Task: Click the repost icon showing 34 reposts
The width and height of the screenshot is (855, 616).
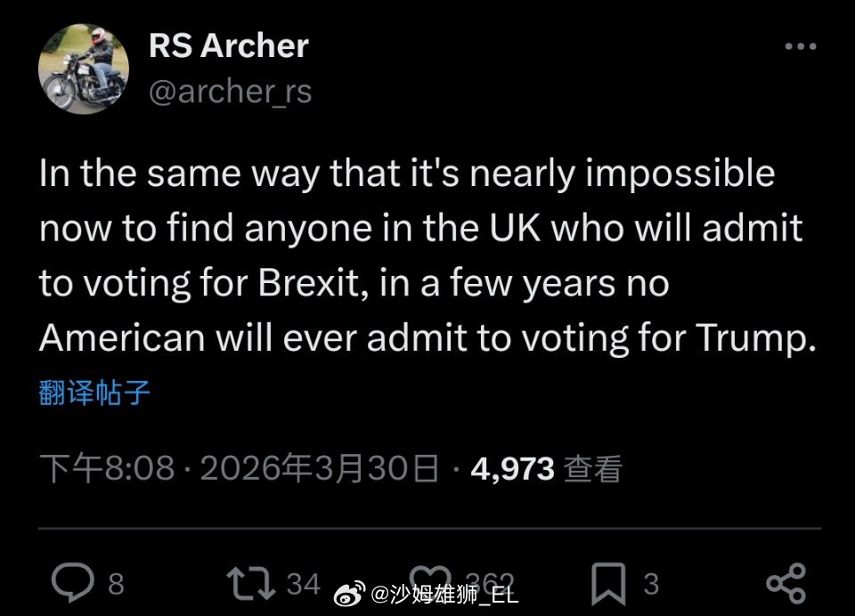Action: [251, 580]
